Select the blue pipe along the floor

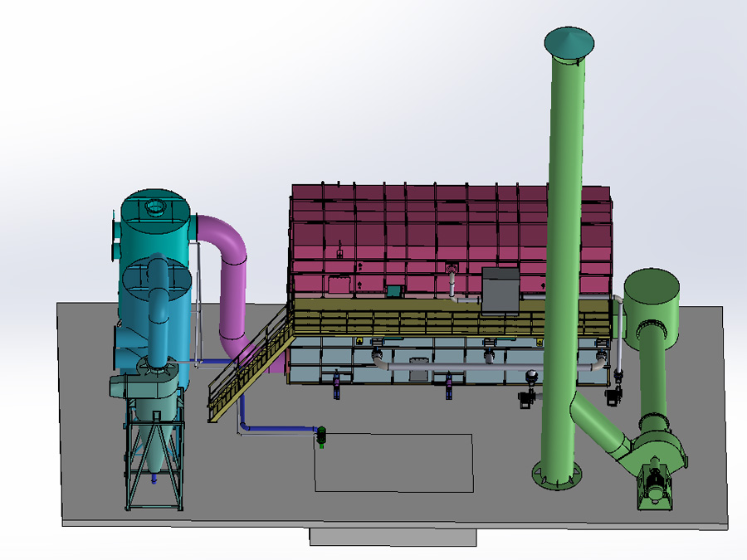point(274,429)
